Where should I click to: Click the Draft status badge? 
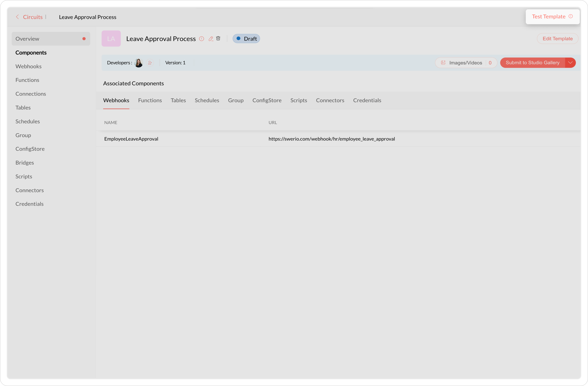click(246, 39)
